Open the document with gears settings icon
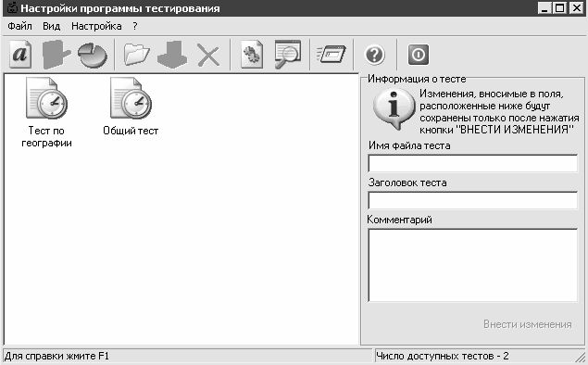The height and width of the screenshot is (365, 588). coord(252,55)
